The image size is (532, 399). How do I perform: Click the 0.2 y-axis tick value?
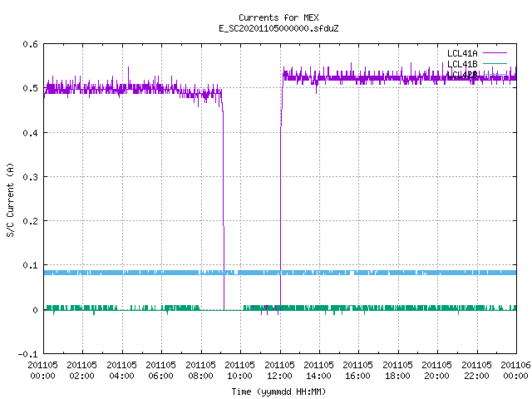click(x=30, y=221)
